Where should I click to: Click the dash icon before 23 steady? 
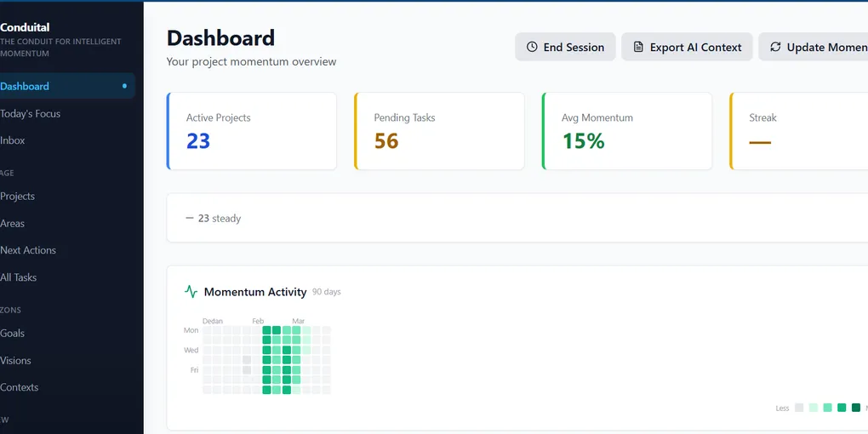tap(189, 219)
